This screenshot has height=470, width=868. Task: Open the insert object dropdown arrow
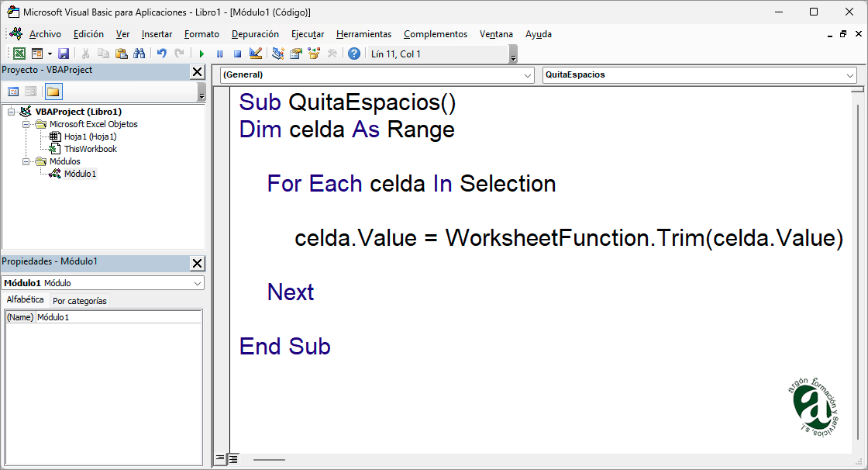click(x=50, y=54)
